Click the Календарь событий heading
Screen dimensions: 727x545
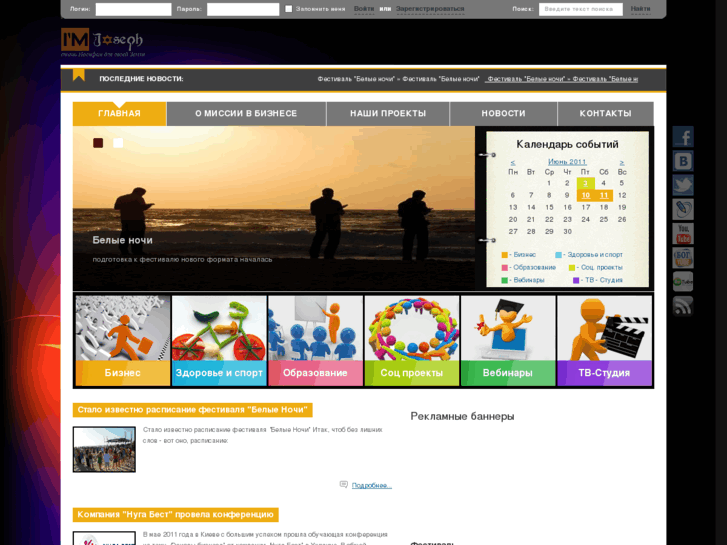point(567,144)
